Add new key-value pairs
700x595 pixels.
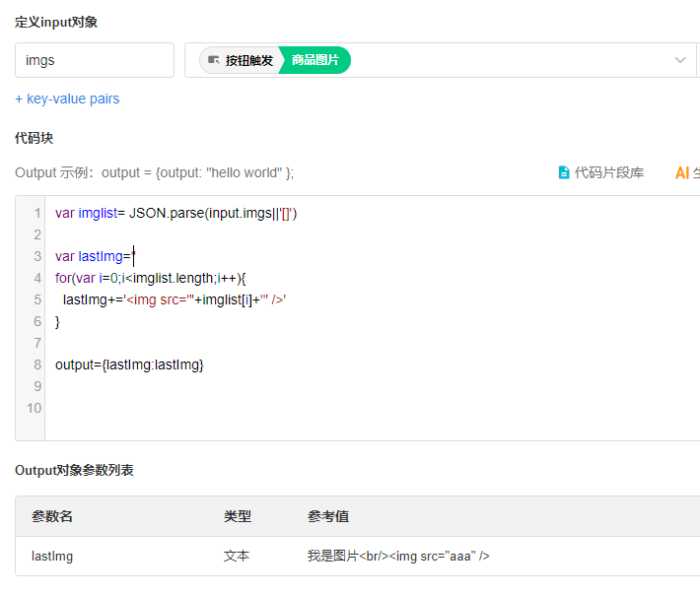tap(67, 99)
